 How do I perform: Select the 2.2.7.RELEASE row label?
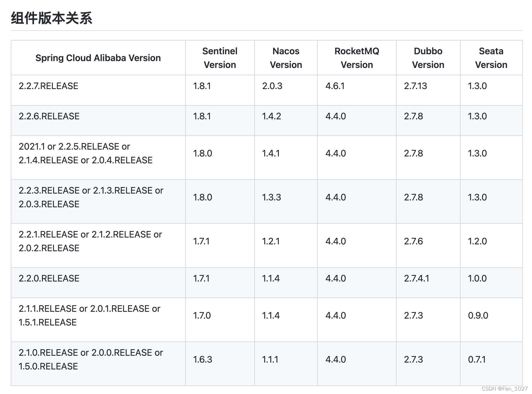click(x=49, y=86)
